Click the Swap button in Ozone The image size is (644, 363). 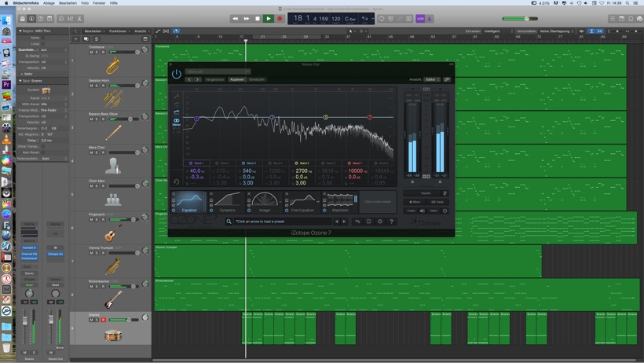(x=437, y=202)
